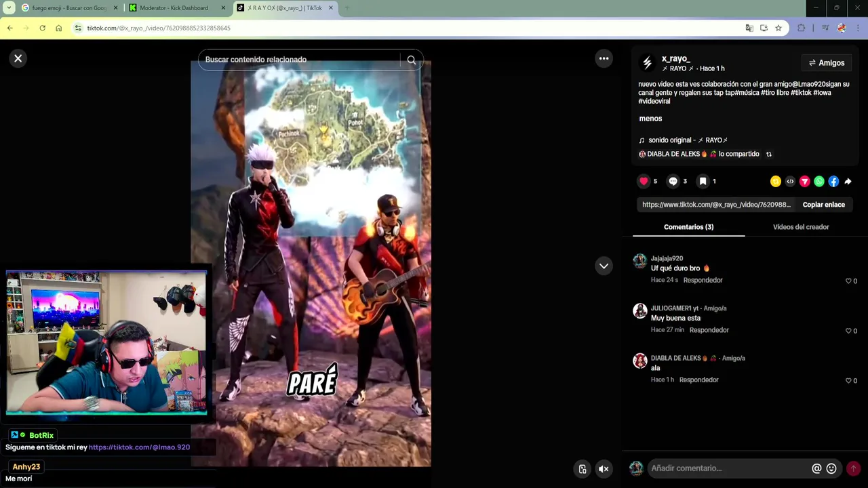Screen dimensions: 868x488
Task: Open x_rayo_ profile avatar
Action: point(647,63)
